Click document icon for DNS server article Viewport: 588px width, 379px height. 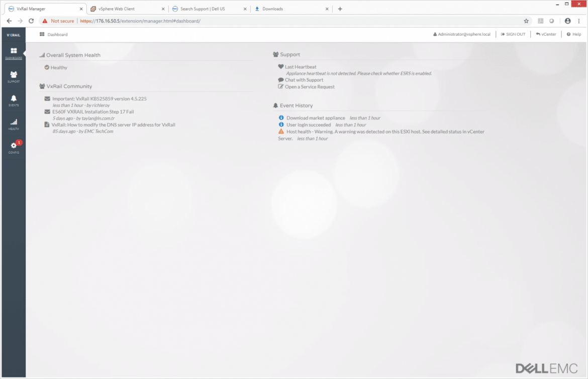tap(47, 124)
